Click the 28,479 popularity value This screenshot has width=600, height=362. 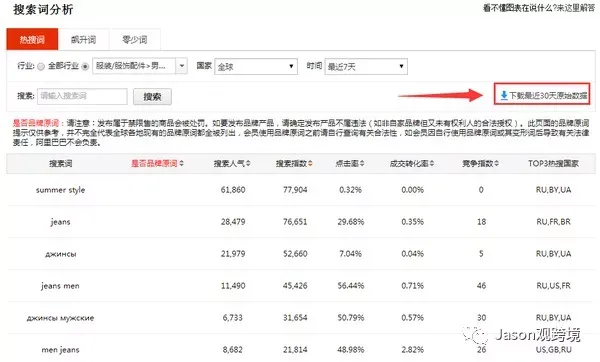click(x=233, y=222)
